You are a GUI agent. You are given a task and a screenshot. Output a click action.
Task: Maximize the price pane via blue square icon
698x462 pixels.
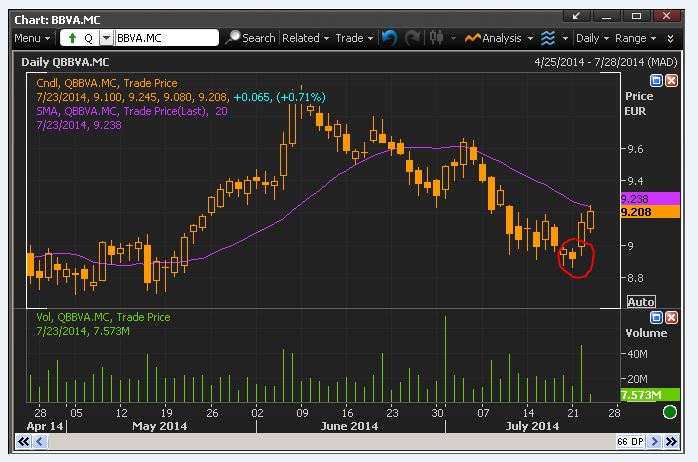656,81
